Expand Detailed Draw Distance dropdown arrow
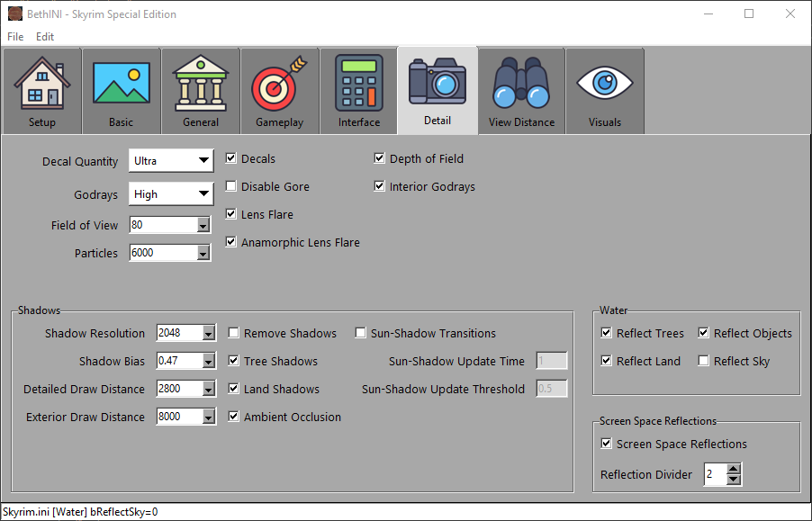 (208, 389)
